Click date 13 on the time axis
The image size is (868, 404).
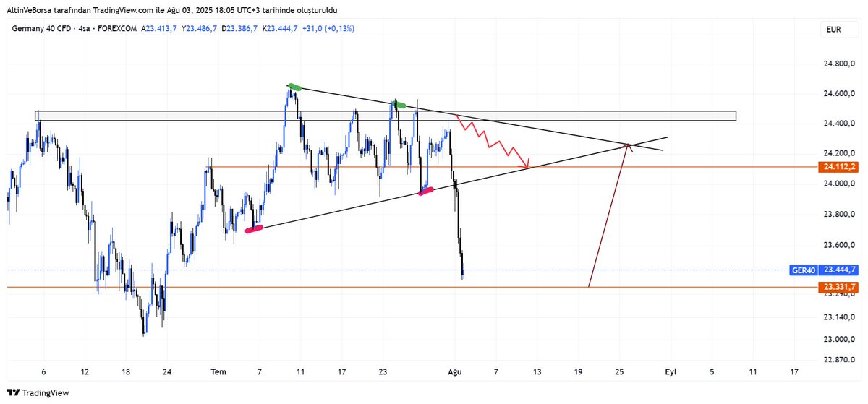point(537,372)
